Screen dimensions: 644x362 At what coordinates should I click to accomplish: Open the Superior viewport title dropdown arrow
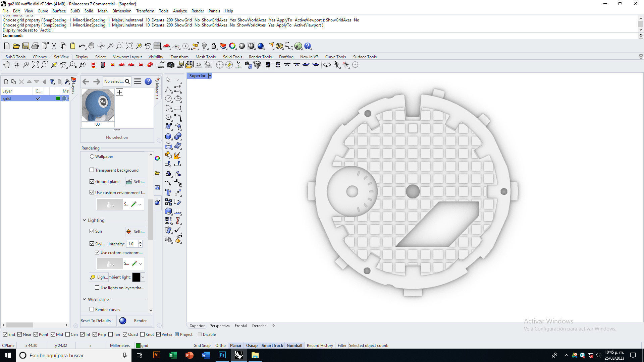[210, 76]
